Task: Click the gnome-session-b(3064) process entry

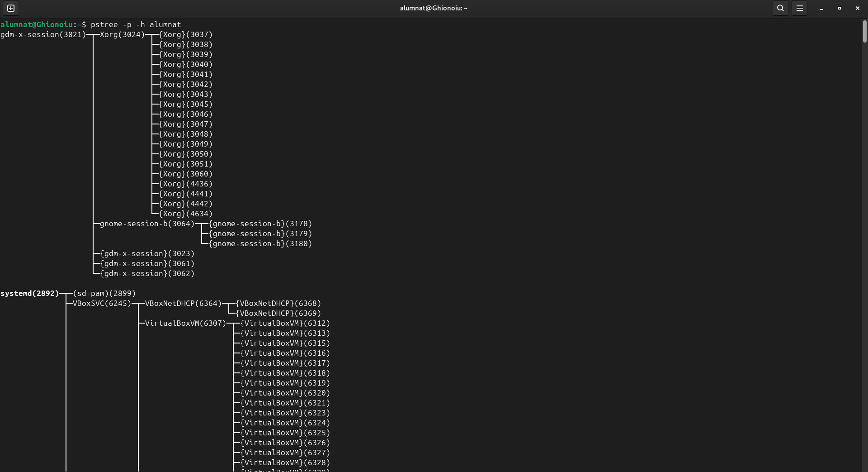Action: (x=147, y=224)
